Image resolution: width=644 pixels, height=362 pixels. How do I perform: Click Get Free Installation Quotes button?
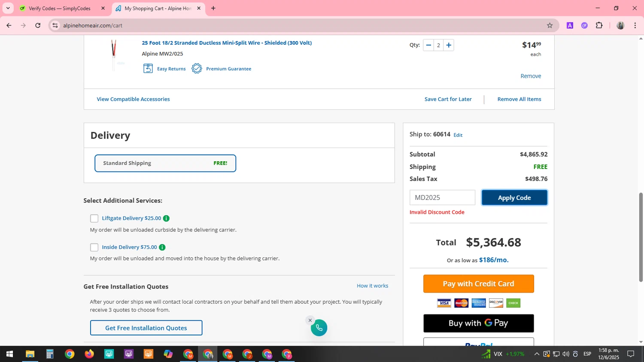coord(146,328)
